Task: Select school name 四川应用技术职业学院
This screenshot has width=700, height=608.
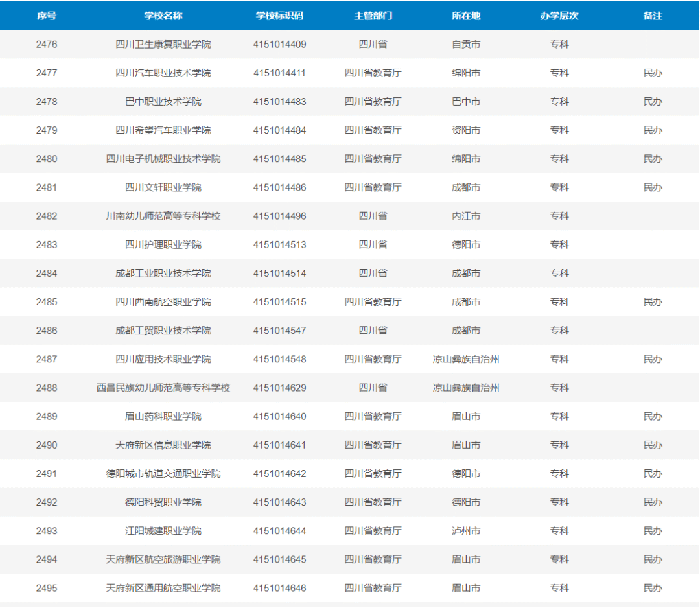Action: coord(163,359)
